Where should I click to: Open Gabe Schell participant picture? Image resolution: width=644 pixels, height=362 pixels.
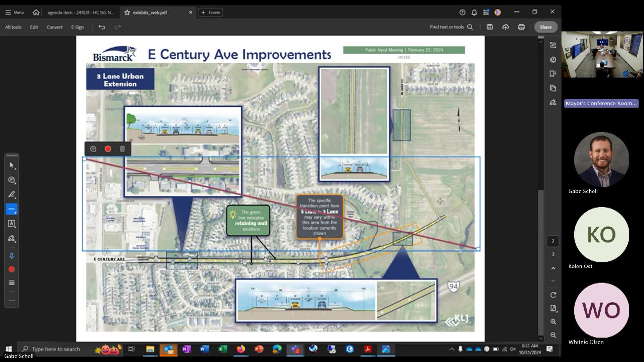click(601, 159)
